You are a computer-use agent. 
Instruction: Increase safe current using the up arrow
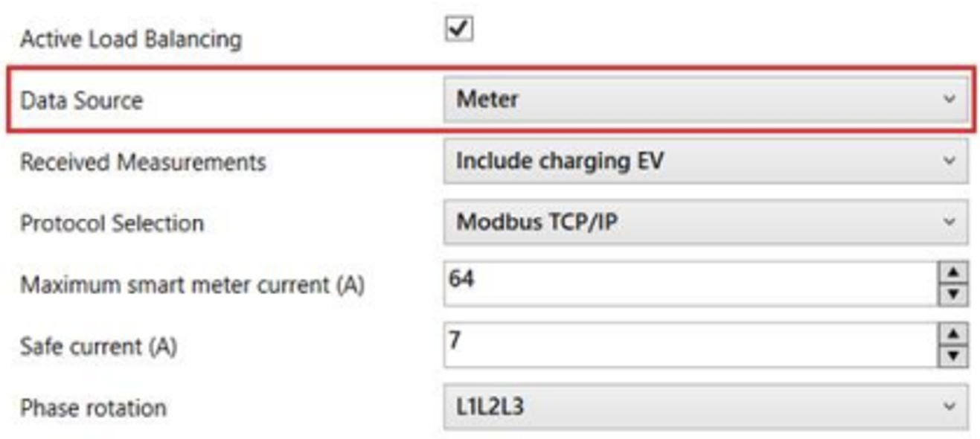pyautogui.click(x=953, y=336)
